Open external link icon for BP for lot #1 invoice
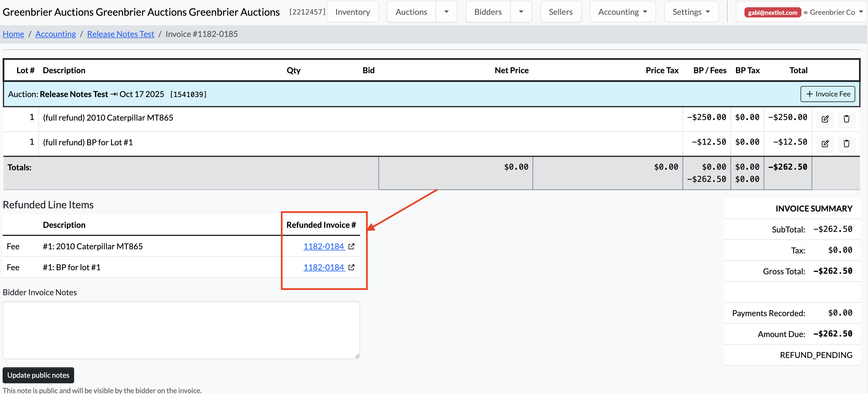This screenshot has width=868, height=394. (351, 267)
